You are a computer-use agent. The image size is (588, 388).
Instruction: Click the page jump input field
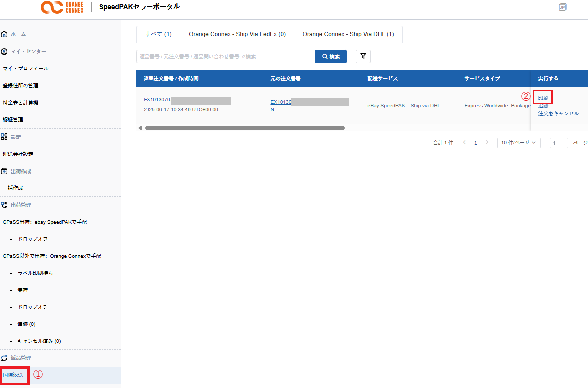(559, 143)
